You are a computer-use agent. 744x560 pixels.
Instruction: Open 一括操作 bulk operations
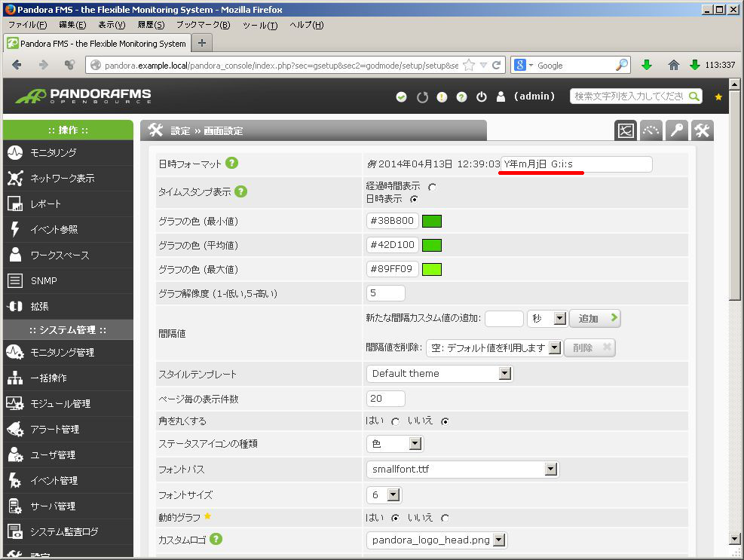(x=68, y=378)
